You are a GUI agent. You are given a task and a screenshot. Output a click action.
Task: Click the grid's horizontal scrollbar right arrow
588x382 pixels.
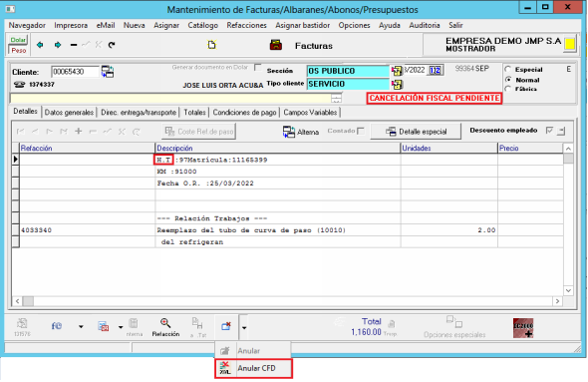[557, 301]
